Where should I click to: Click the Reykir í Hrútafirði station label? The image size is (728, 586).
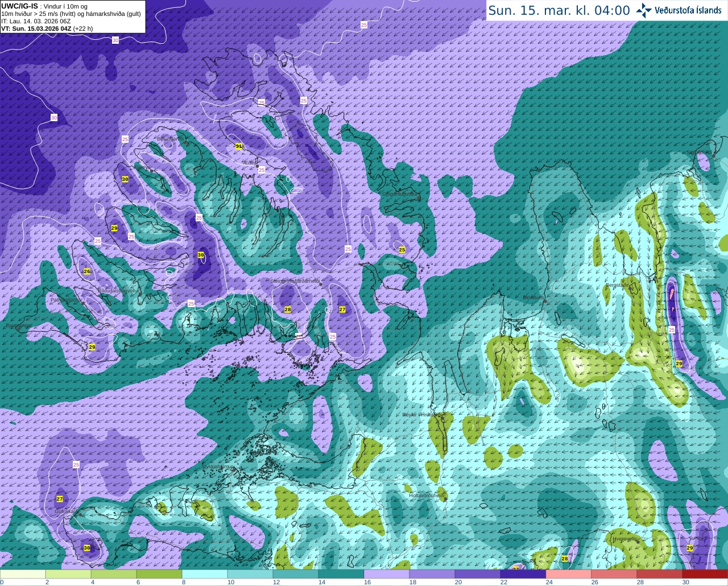(x=423, y=415)
